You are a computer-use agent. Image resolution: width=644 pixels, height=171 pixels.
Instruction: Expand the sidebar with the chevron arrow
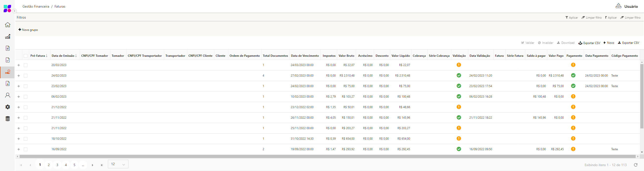click(x=14, y=11)
